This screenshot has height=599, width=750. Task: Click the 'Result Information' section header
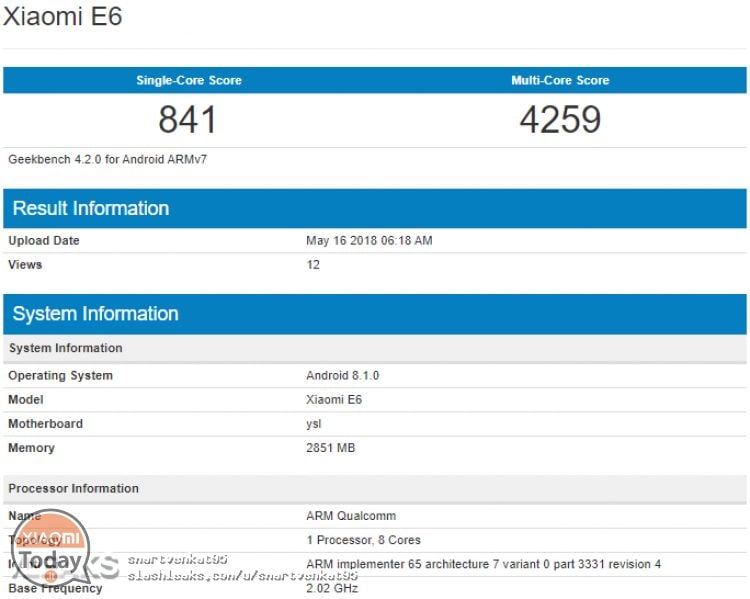point(375,209)
